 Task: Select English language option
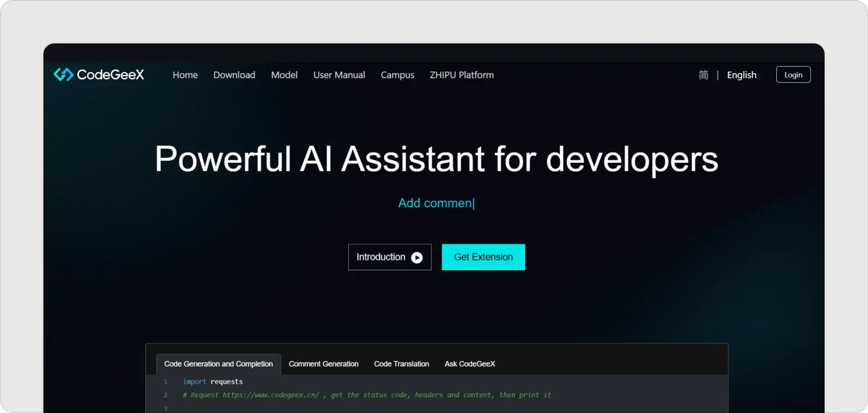(x=742, y=75)
